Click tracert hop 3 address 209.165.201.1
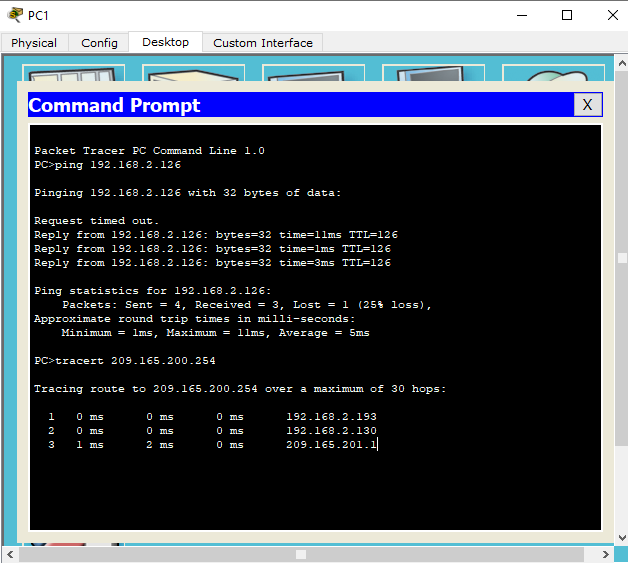This screenshot has width=628, height=563. click(331, 445)
